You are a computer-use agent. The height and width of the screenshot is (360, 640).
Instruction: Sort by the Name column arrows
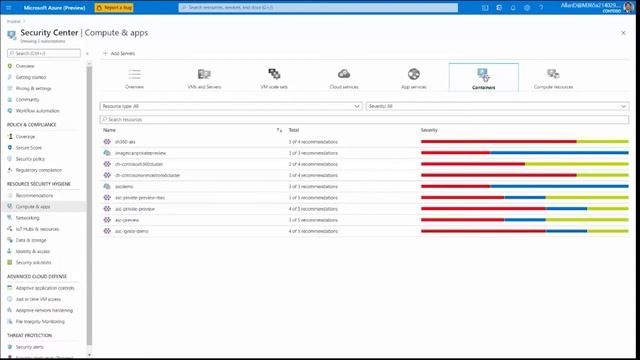pos(279,130)
